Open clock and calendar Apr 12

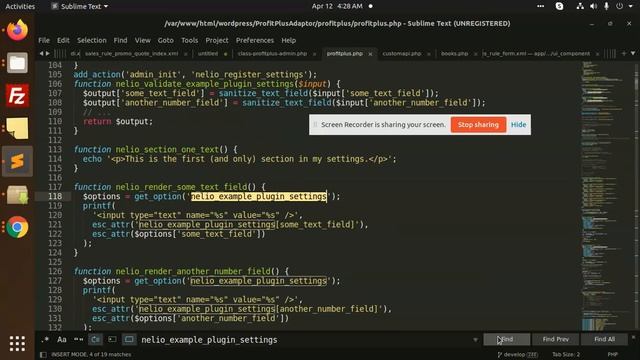[337, 6]
